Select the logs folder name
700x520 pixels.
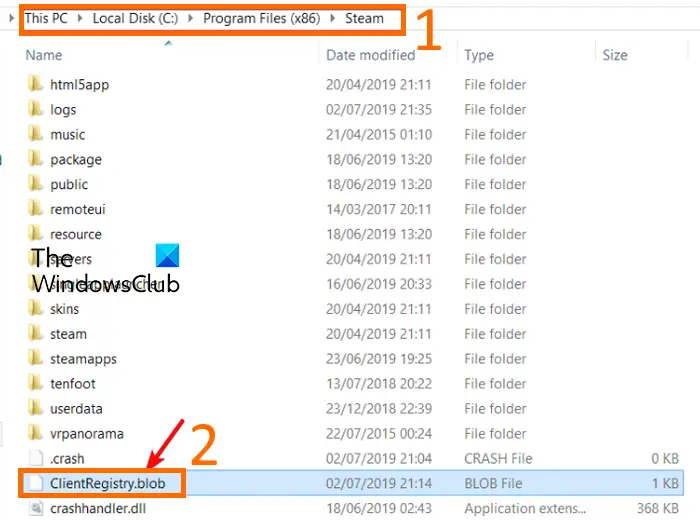coord(63,110)
